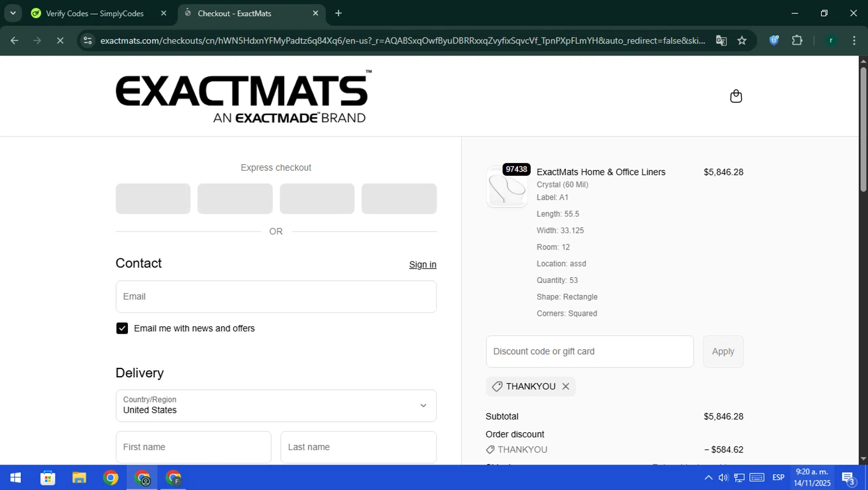
Task: View site information icon in address bar
Action: (87, 40)
